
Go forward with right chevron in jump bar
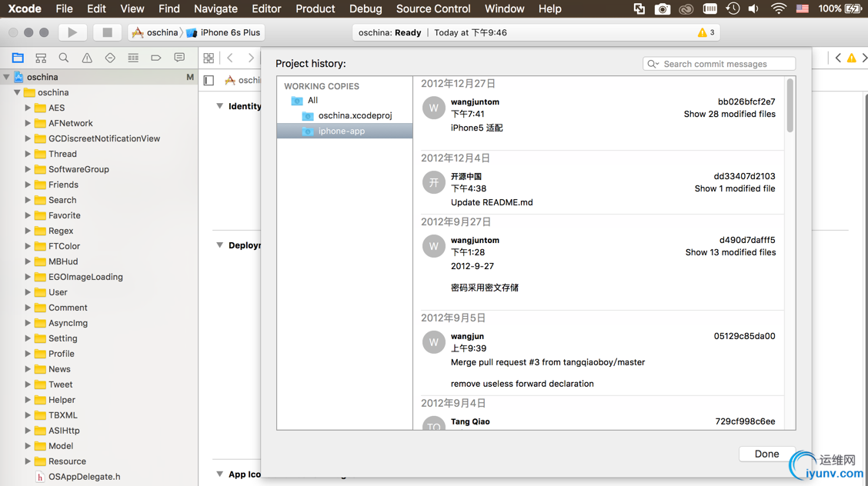[251, 58]
